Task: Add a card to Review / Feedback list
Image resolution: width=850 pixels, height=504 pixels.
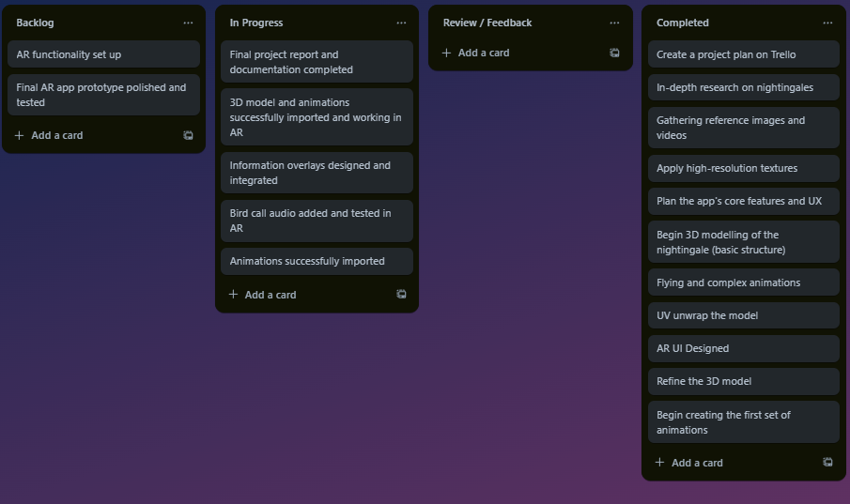Action: tap(483, 53)
